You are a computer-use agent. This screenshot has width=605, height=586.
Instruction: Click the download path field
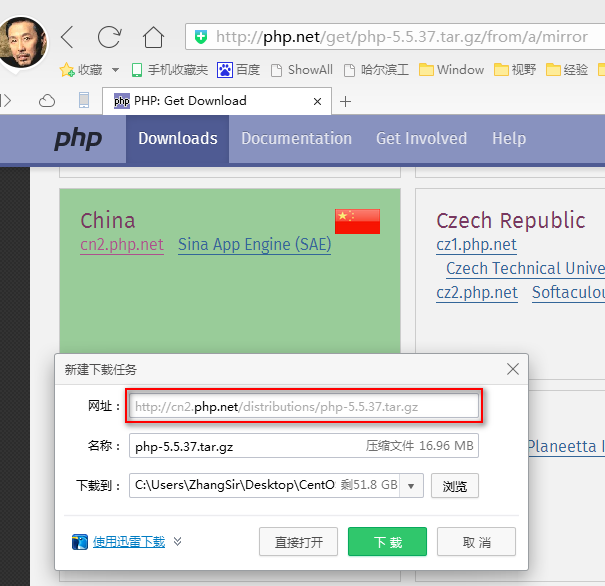pyautogui.click(x=265, y=485)
